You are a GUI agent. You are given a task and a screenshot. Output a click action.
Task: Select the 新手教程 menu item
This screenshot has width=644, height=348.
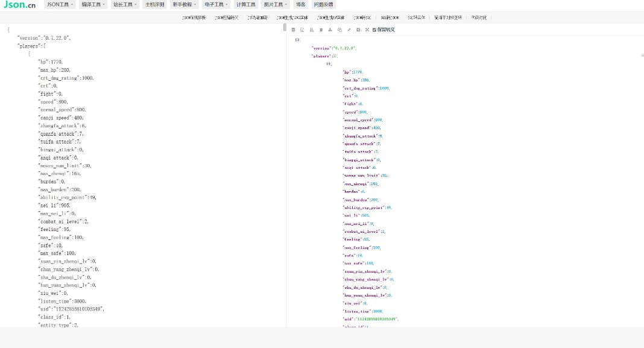(183, 4)
